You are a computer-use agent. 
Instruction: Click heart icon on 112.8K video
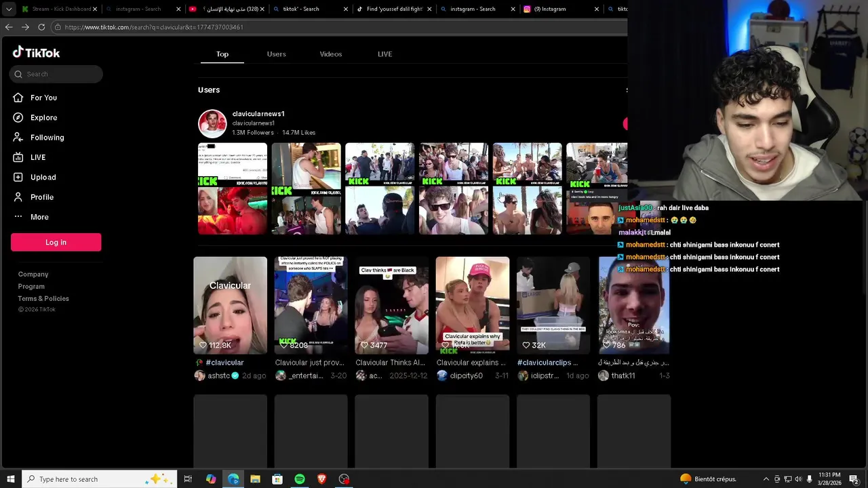coord(203,345)
